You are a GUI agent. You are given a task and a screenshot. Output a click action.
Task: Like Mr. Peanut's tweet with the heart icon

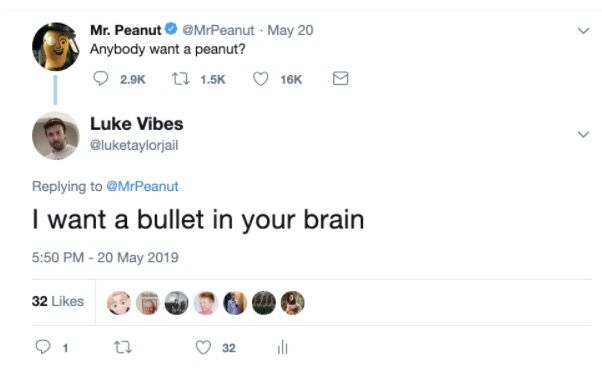(260, 79)
